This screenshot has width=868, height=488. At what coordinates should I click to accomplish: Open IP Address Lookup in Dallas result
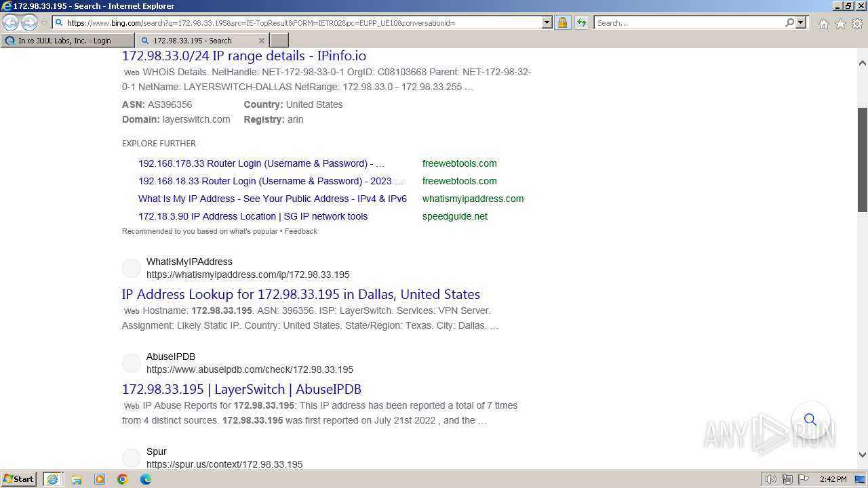pyautogui.click(x=301, y=294)
